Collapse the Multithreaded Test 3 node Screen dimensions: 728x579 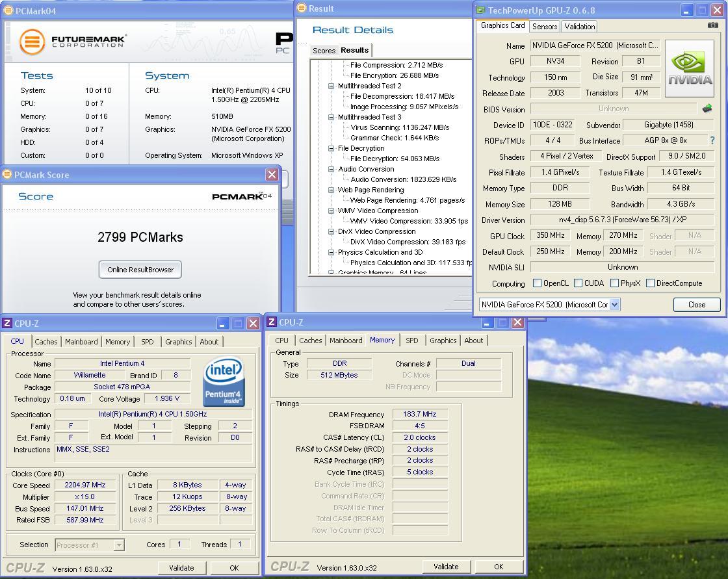331,117
